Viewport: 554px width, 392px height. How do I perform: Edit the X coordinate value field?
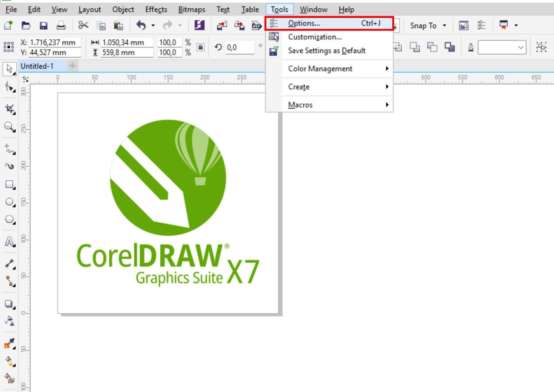[x=54, y=42]
